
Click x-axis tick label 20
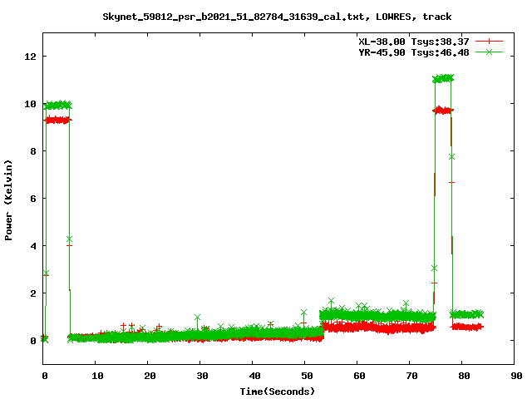coord(150,376)
